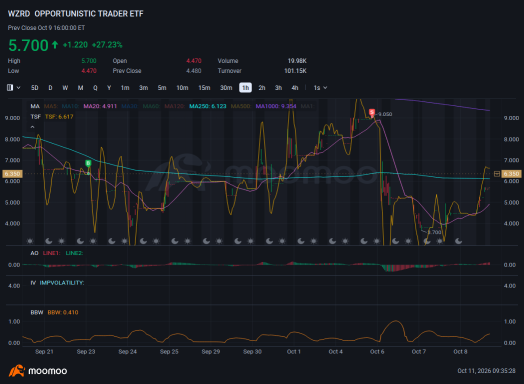Click the price line icon beside 6.350

click(x=497, y=174)
